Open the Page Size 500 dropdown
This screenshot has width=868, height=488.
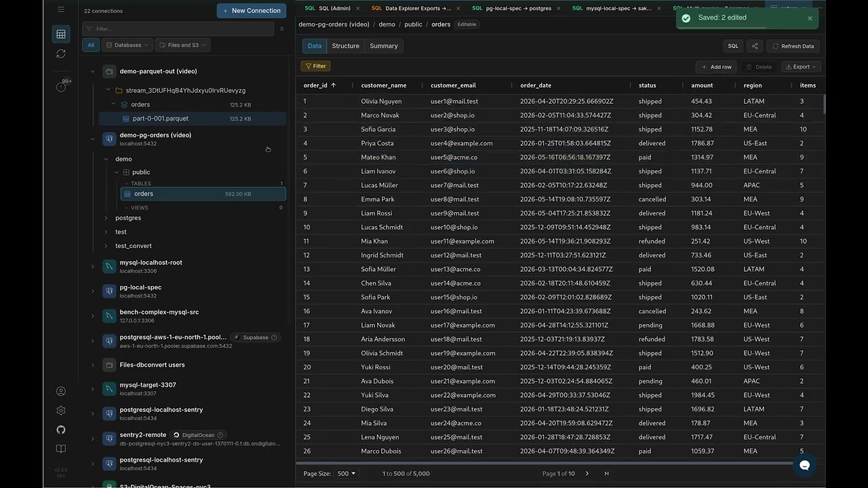(347, 474)
